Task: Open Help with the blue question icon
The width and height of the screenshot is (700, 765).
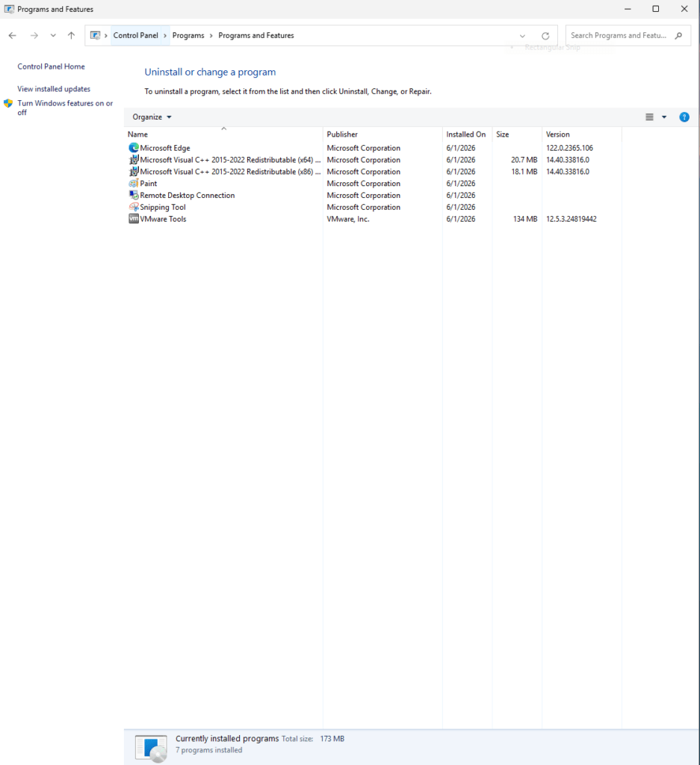Action: click(684, 117)
